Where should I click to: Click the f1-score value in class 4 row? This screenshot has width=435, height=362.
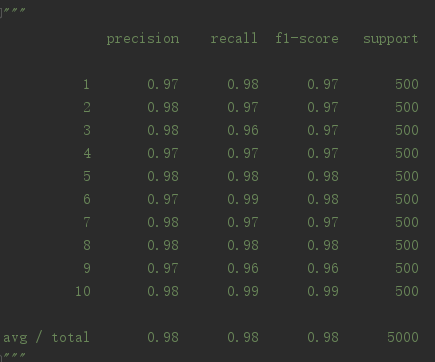[323, 153]
